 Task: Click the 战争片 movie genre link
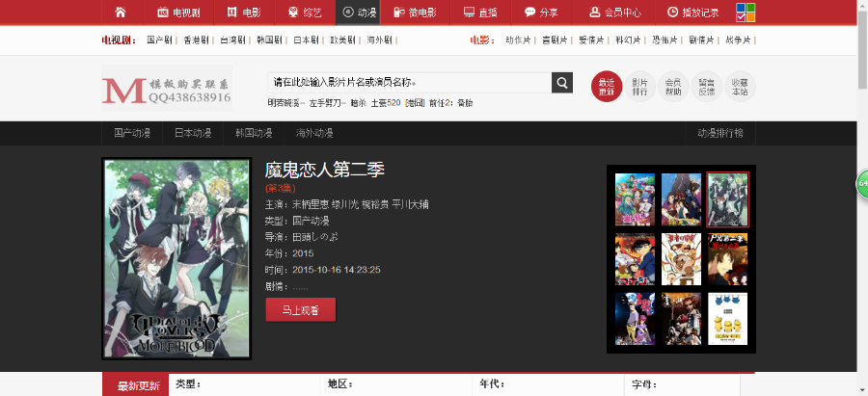point(738,40)
